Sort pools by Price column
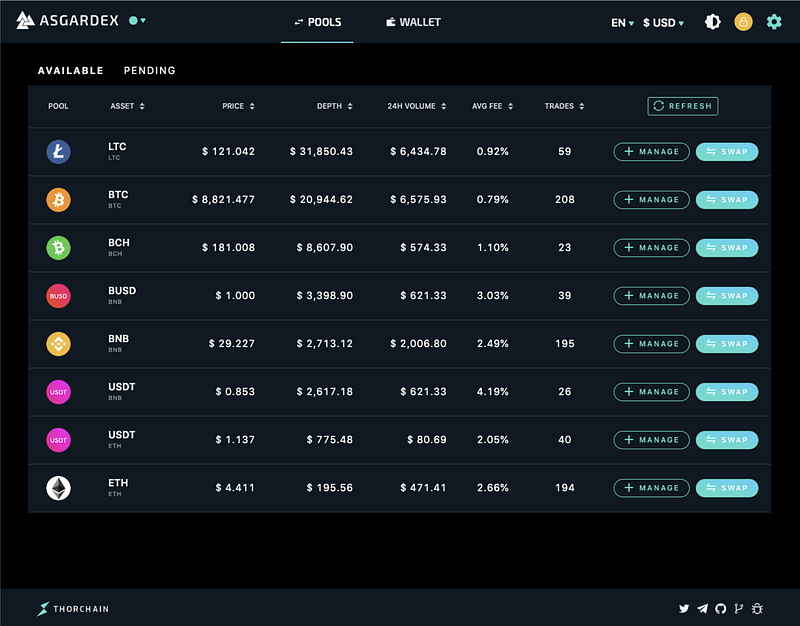Viewport: 800px width, 626px height. pos(238,106)
